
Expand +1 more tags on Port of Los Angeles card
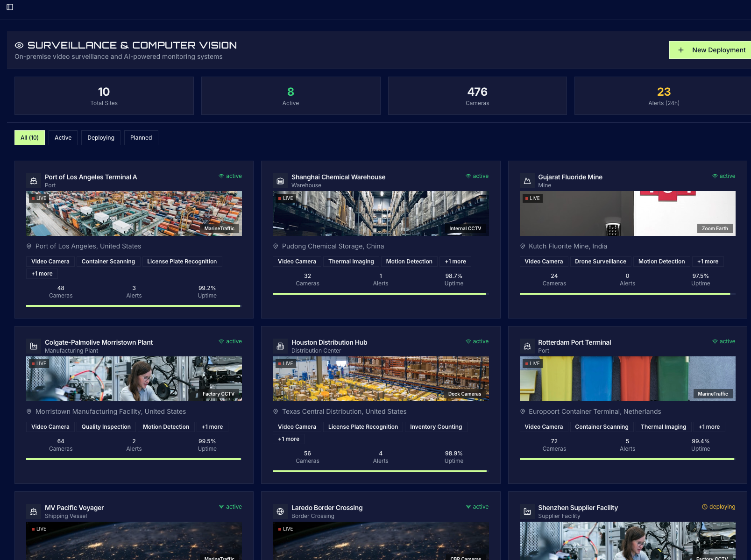coord(42,274)
